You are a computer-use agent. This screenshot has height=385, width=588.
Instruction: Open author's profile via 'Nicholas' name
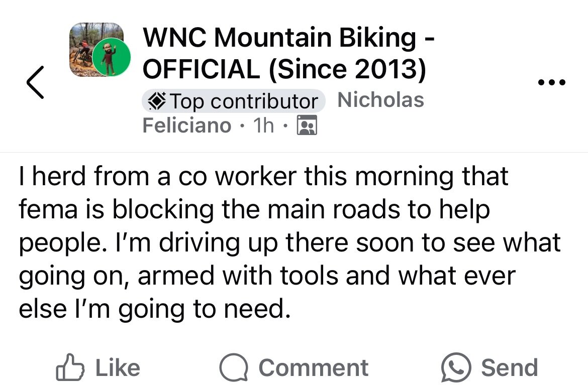click(x=380, y=100)
